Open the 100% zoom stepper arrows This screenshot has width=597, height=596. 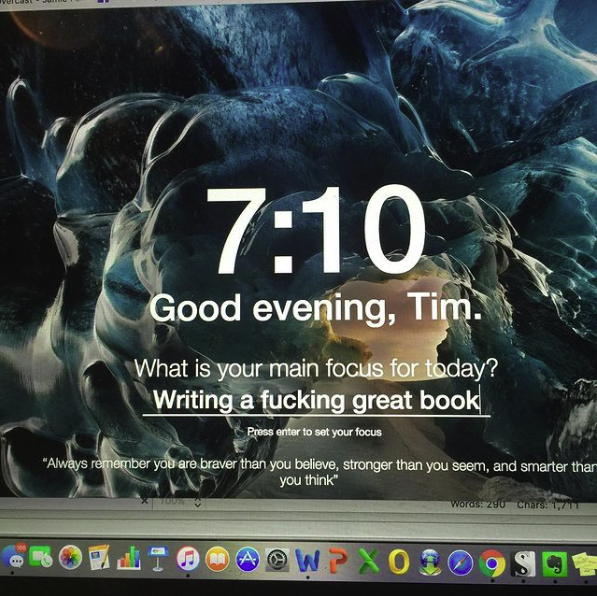(197, 502)
